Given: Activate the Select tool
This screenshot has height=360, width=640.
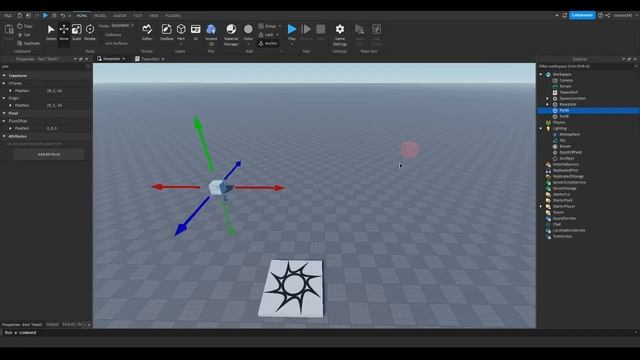Looking at the screenshot, I should coord(51,32).
